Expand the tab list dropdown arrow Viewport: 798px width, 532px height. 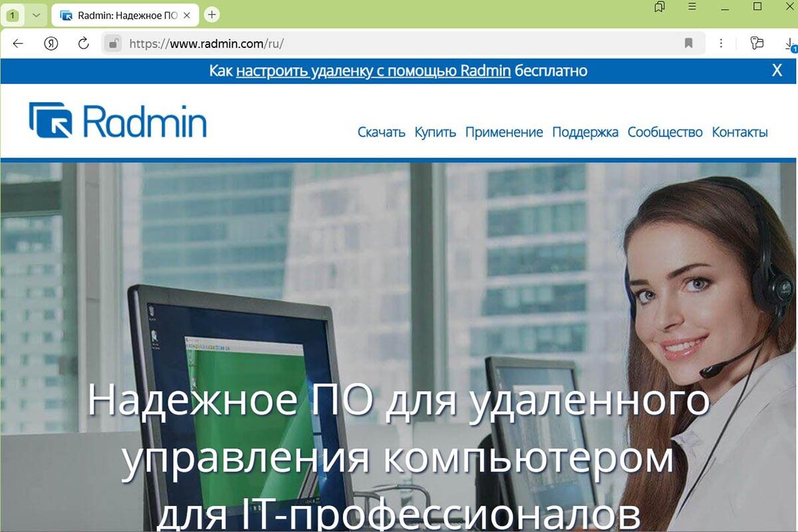[36, 15]
